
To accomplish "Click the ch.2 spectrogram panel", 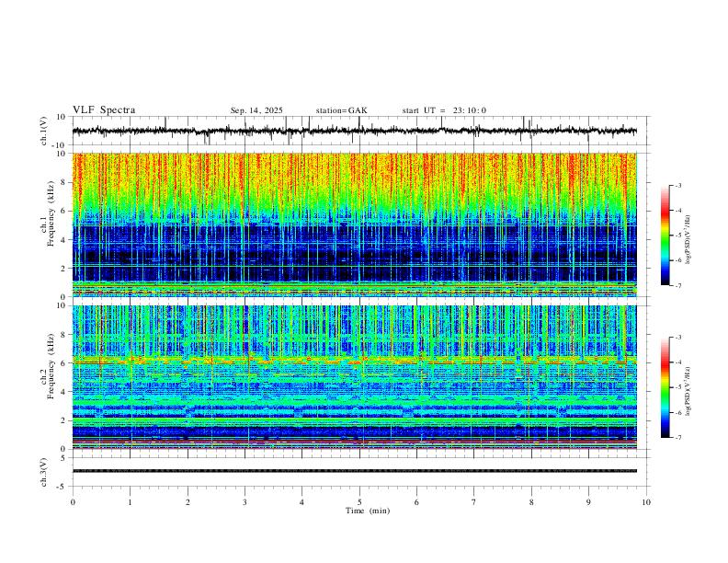I will point(355,377).
